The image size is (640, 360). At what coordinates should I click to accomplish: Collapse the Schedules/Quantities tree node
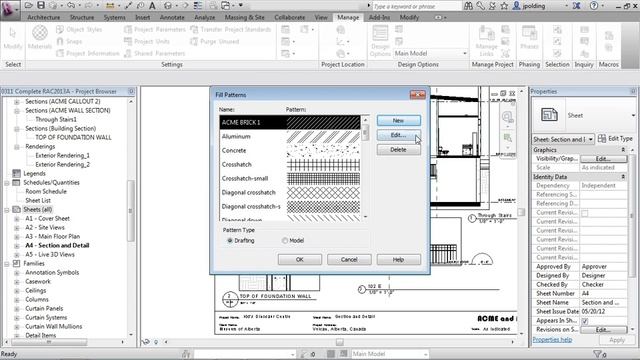pyautogui.click(x=7, y=183)
